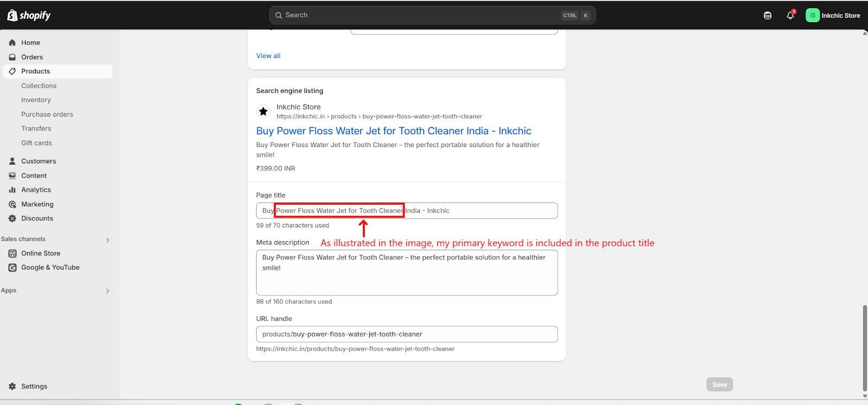Click the Google & YouTube channel icon
The height and width of the screenshot is (405, 868).
coord(12,268)
